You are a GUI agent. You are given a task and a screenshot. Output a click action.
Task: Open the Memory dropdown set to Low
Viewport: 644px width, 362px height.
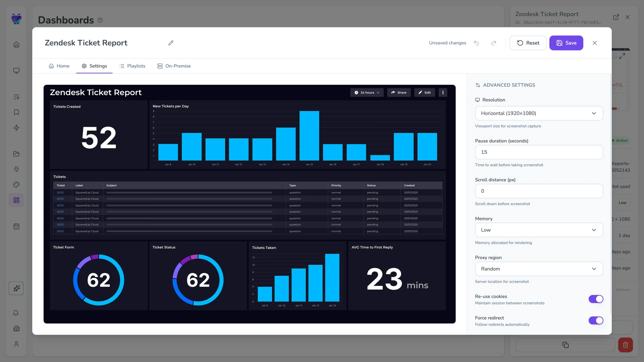[539, 230]
